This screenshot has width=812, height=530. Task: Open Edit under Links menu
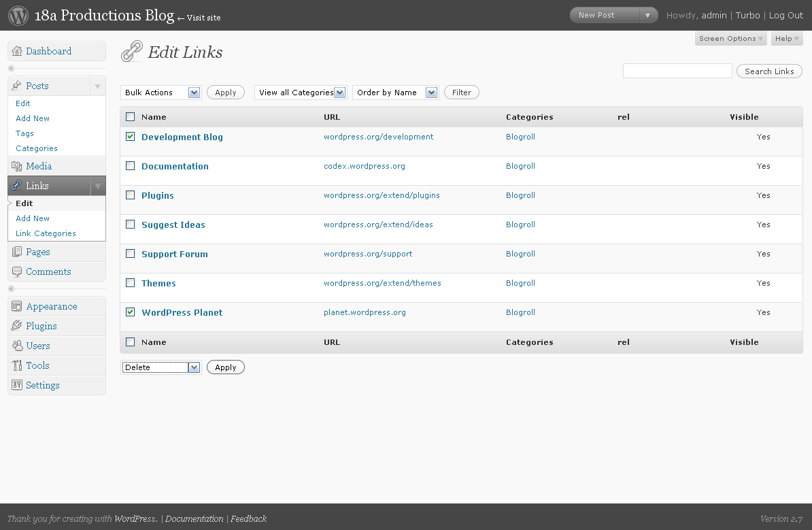click(x=24, y=203)
